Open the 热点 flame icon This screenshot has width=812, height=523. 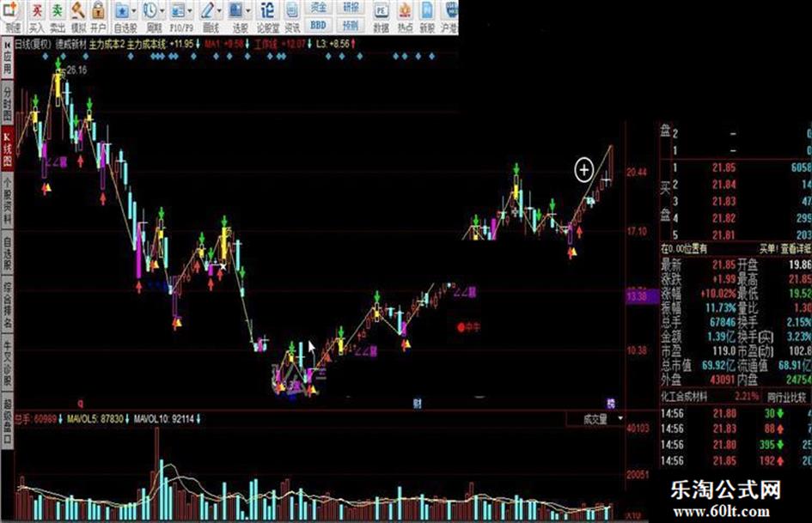[x=405, y=16]
